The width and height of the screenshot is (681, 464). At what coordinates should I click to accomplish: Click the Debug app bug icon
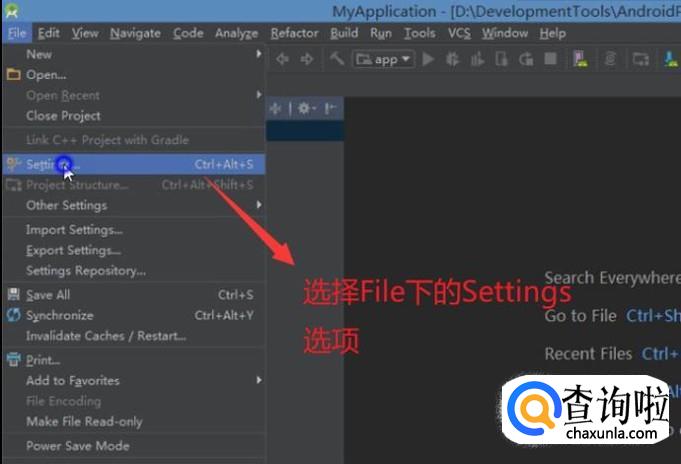(453, 59)
